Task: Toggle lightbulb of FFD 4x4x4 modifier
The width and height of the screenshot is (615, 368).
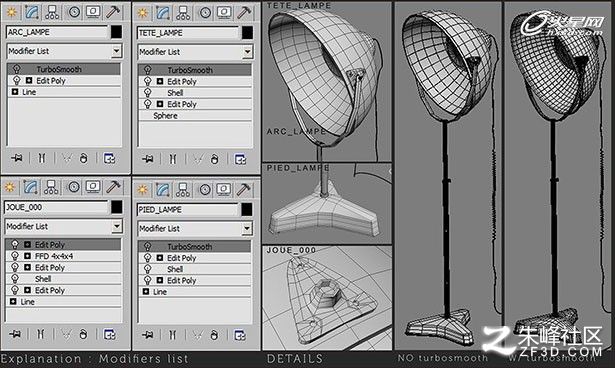Action: click(x=15, y=256)
